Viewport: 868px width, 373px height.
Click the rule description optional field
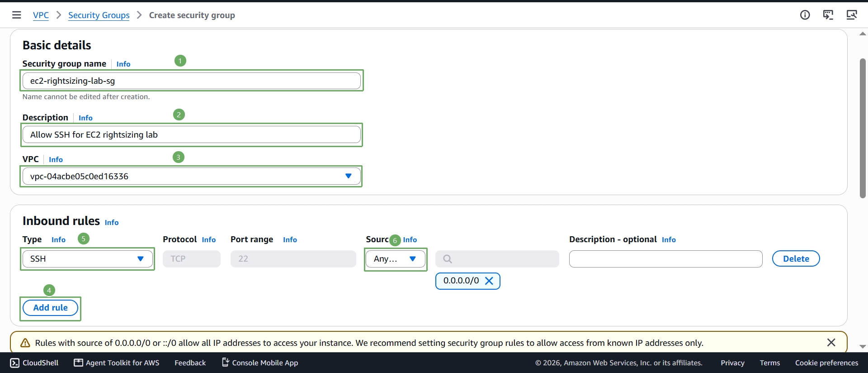665,259
